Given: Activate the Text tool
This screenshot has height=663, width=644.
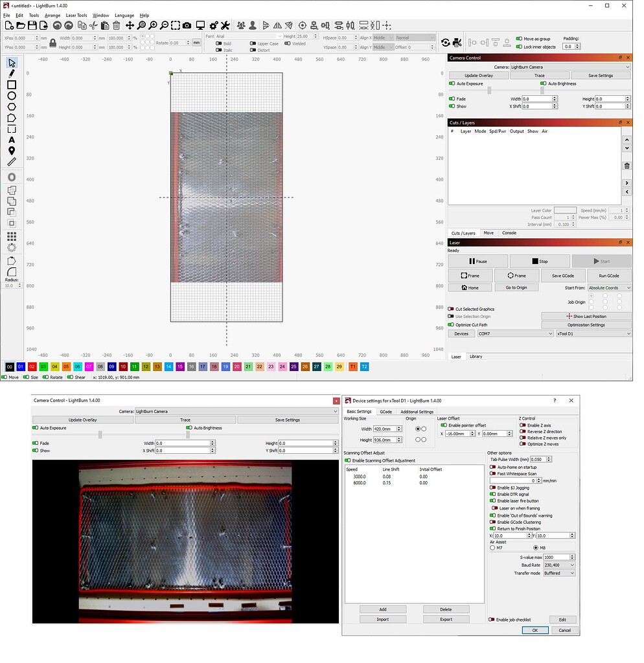Looking at the screenshot, I should (10, 139).
